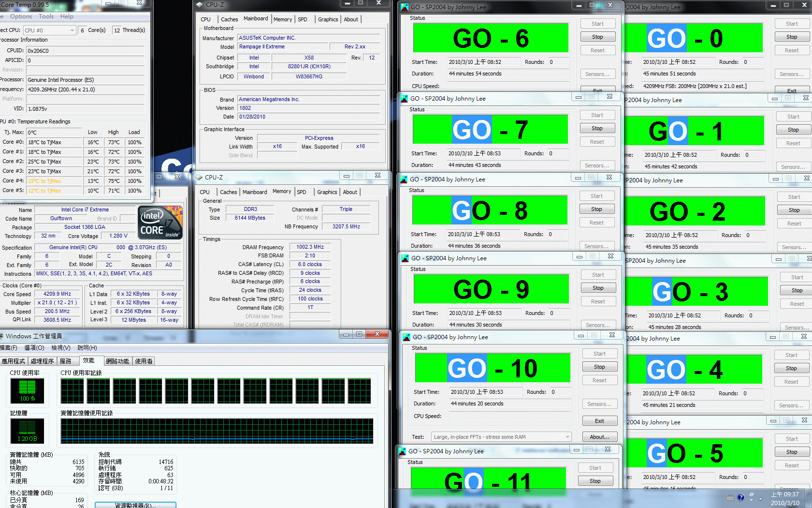
Task: Stop the test in the GO - 6 window
Action: [x=597, y=37]
